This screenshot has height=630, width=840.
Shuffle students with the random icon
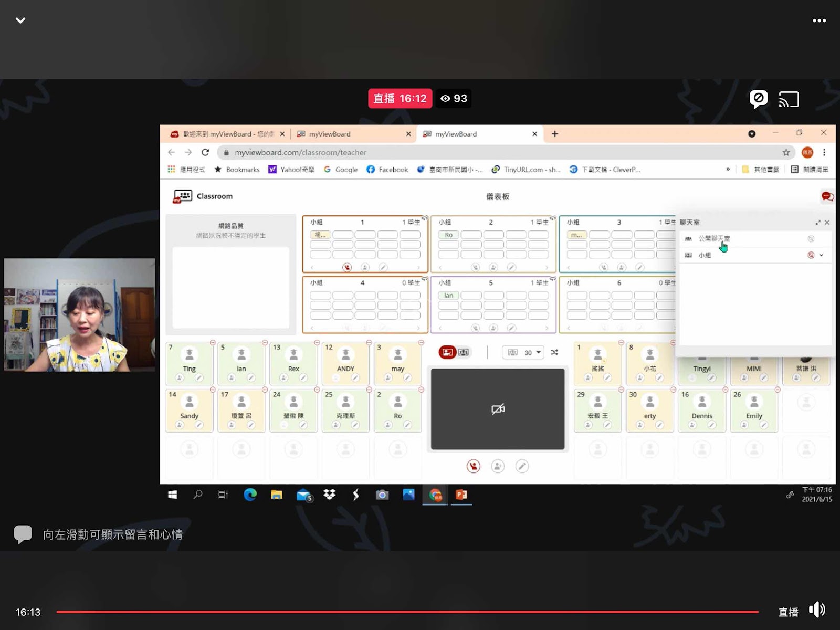click(x=554, y=352)
